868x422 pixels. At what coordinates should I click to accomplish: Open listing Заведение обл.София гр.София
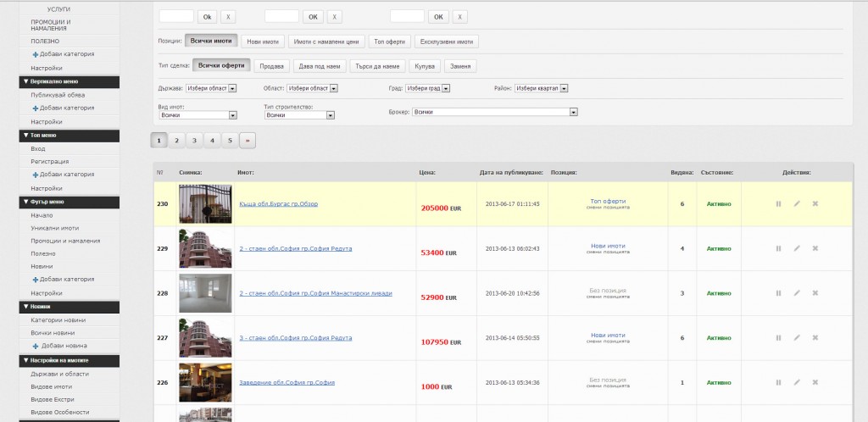[287, 382]
